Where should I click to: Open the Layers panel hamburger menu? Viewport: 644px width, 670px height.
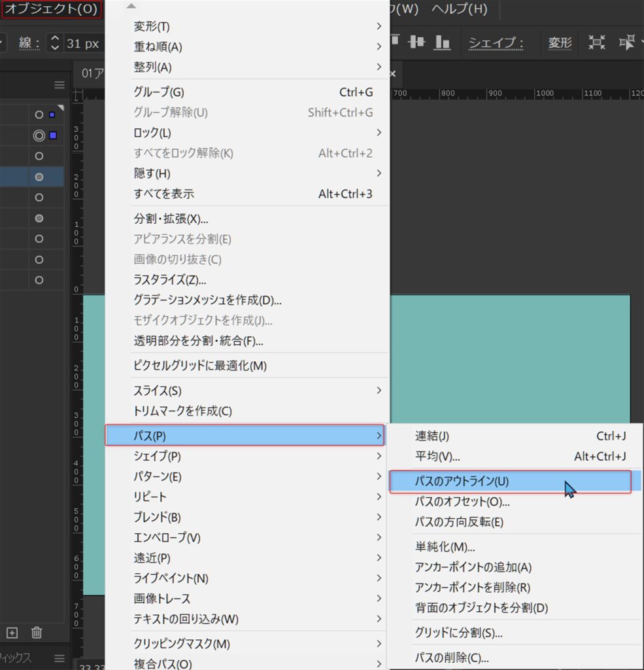(59, 85)
